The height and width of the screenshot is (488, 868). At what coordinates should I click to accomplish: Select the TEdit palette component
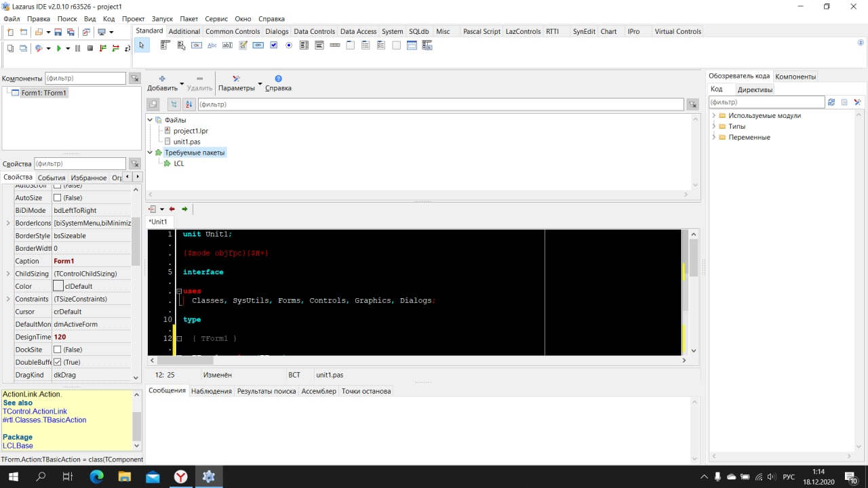(227, 45)
